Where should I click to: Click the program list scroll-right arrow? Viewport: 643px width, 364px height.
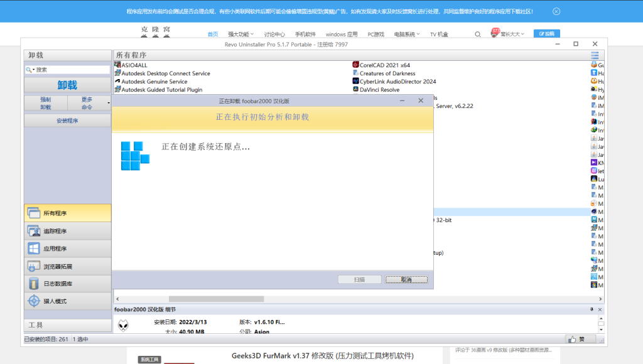pos(600,299)
